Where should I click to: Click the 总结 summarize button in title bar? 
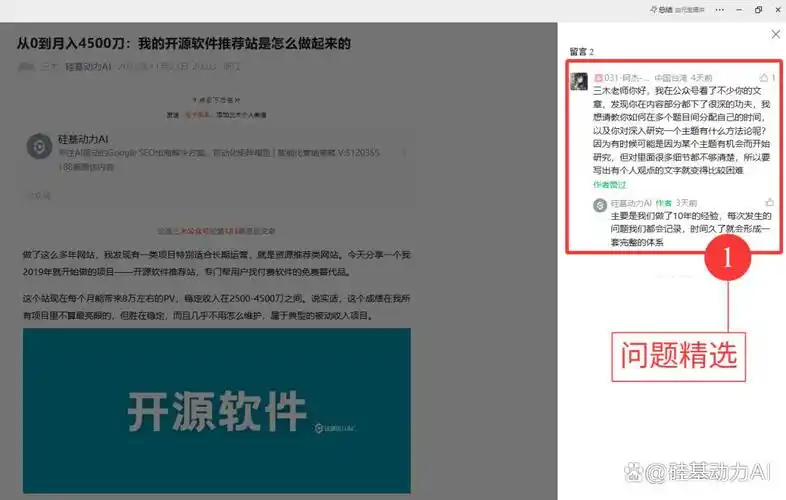[661, 10]
